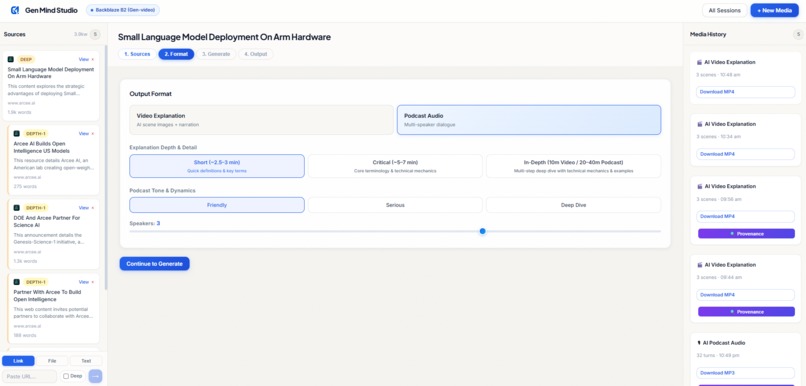Set podcast tone to Deep Dive
The height and width of the screenshot is (386, 806).
click(x=573, y=205)
